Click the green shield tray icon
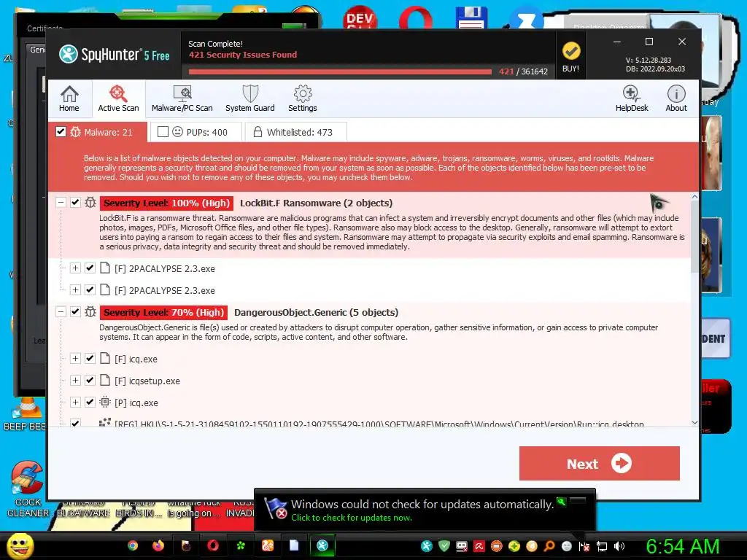Image resolution: width=747 pixels, height=560 pixels. tap(444, 546)
